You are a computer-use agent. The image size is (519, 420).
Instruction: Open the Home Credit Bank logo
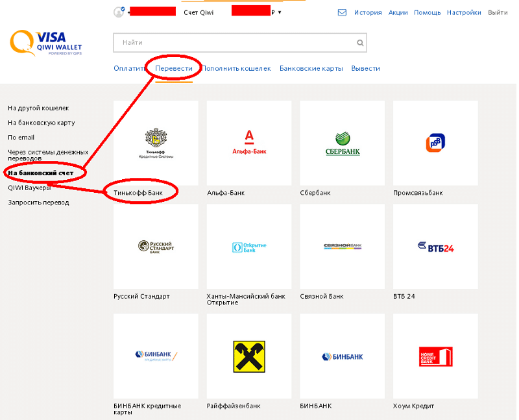[435, 356]
